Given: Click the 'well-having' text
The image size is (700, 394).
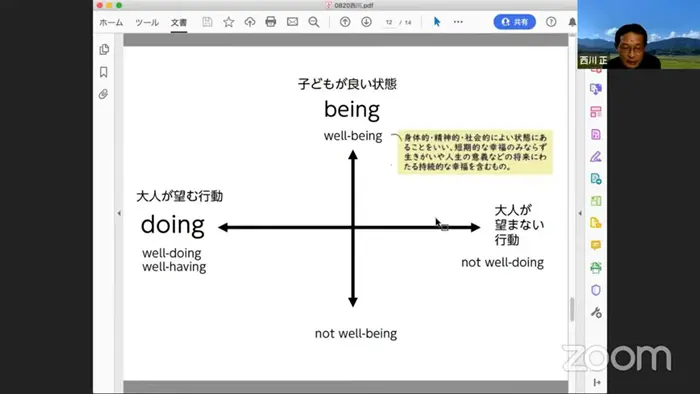Looking at the screenshot, I should click(x=174, y=267).
